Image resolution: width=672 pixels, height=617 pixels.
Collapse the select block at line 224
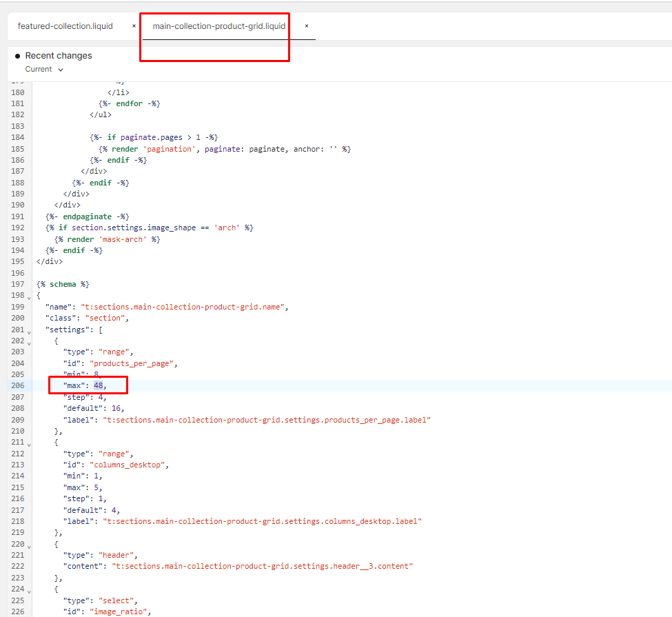(x=29, y=592)
